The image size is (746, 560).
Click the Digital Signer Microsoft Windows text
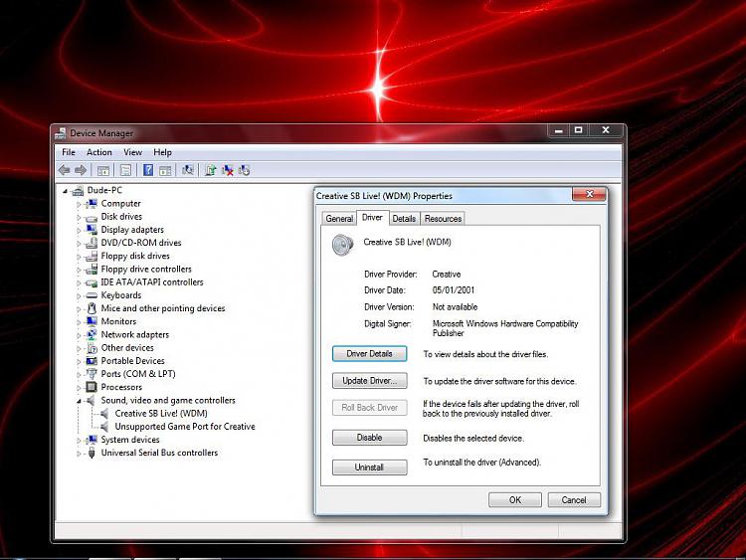click(x=505, y=328)
